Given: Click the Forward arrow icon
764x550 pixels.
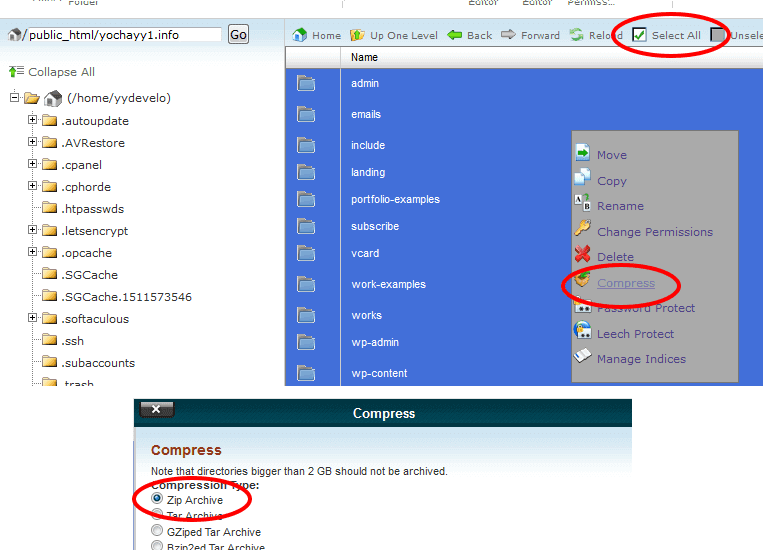Looking at the screenshot, I should pyautogui.click(x=508, y=35).
